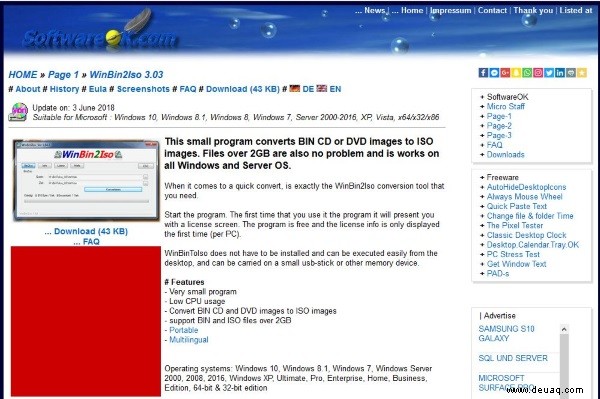Click the CD icon beside Update on

tap(19, 112)
